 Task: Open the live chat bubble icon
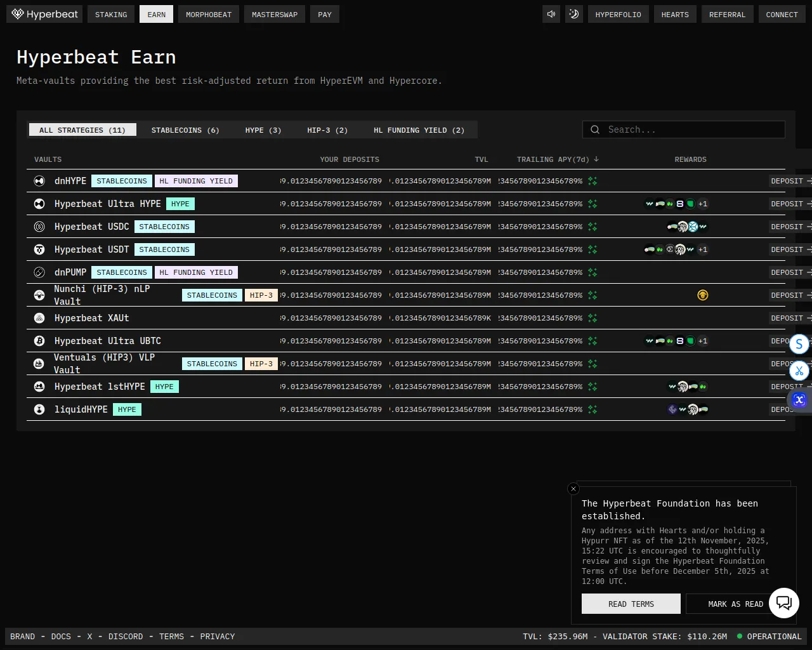(x=784, y=603)
